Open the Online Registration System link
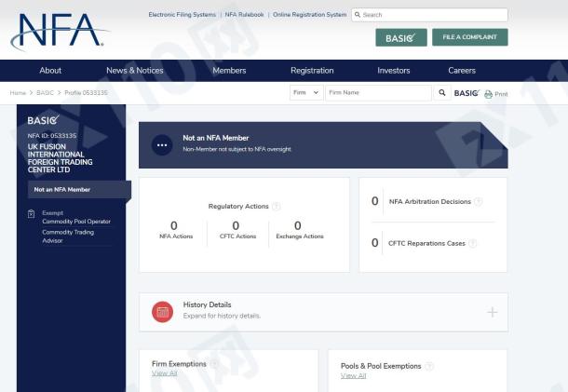This screenshot has height=392, width=568. 310,15
